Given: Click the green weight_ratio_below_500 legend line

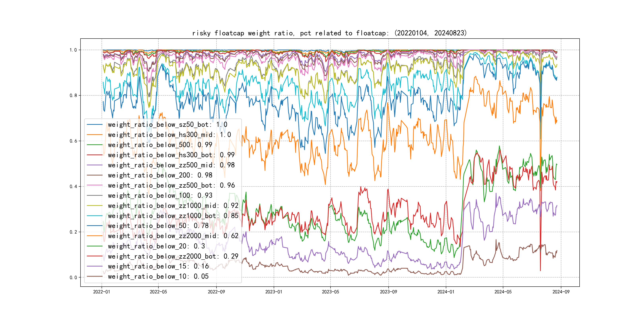Looking at the screenshot, I should pyautogui.click(x=94, y=145).
